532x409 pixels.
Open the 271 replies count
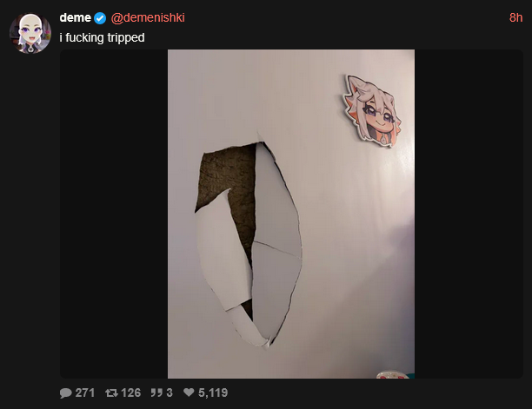[x=85, y=393]
